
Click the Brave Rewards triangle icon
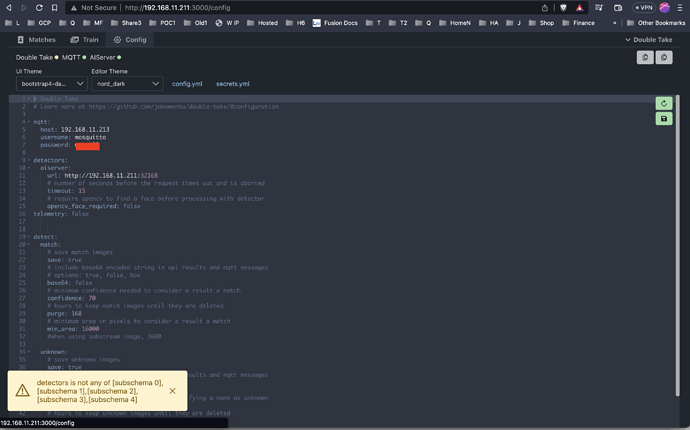coord(580,7)
